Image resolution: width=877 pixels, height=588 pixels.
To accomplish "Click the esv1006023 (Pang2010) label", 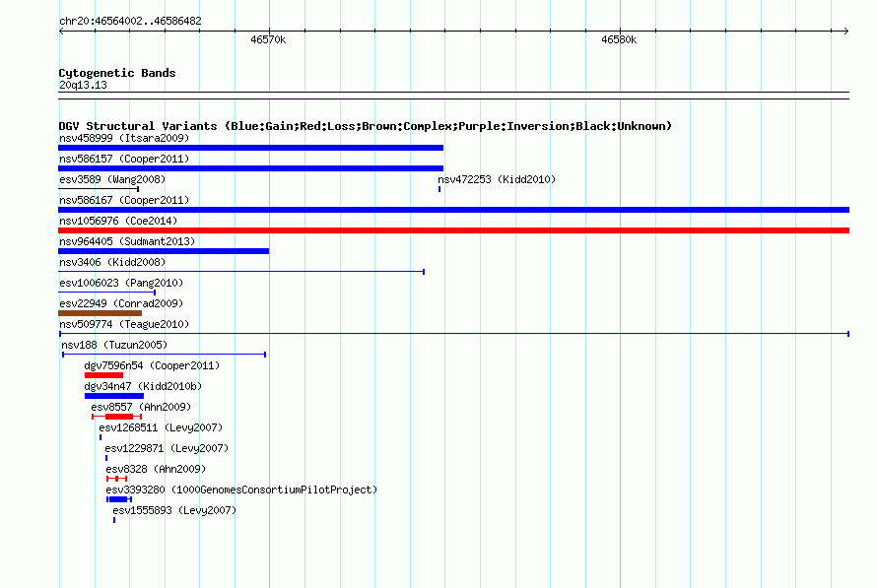I will 121,283.
